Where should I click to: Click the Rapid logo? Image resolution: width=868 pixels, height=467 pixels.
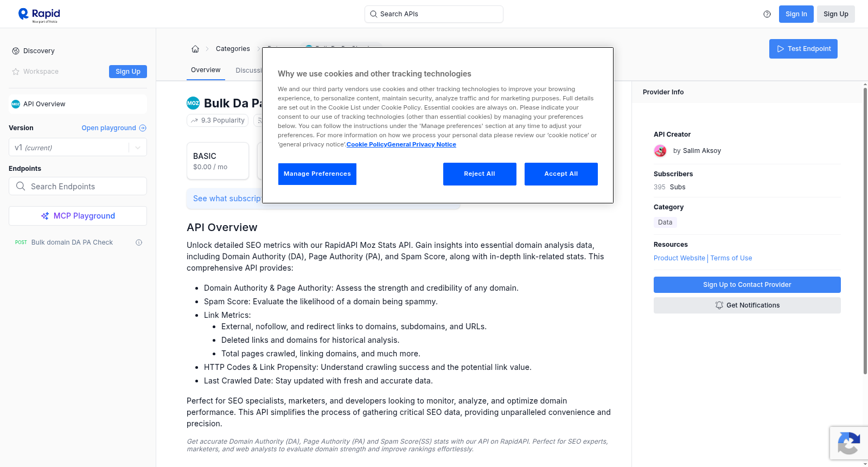click(39, 15)
